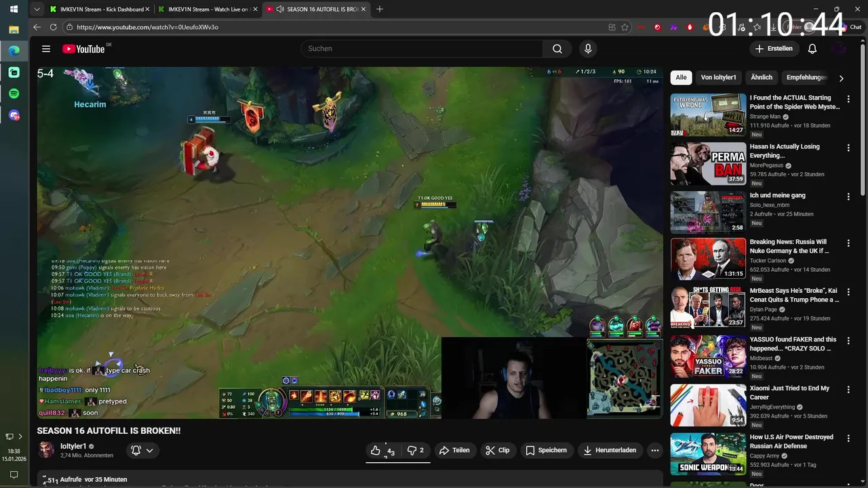Open 'YASSUO found FAKER' video title
This screenshot has height=488, width=868.
tap(793, 344)
